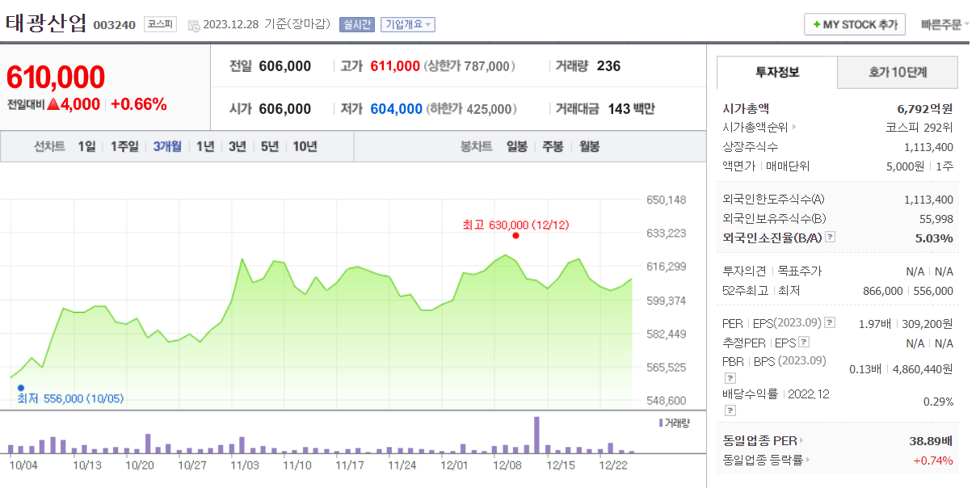Click the arrow next to 시가총액순위
The image size is (980, 488).
point(794,127)
